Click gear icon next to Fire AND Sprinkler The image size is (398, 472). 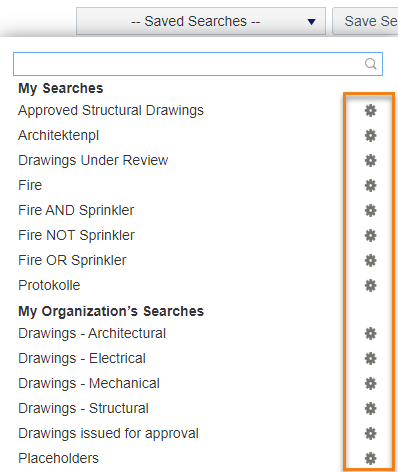[370, 210]
